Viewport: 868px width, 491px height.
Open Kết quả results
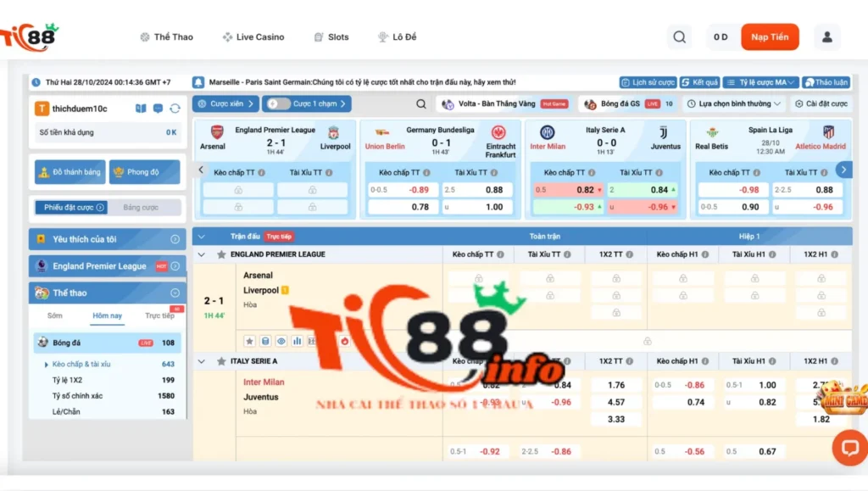coord(699,82)
